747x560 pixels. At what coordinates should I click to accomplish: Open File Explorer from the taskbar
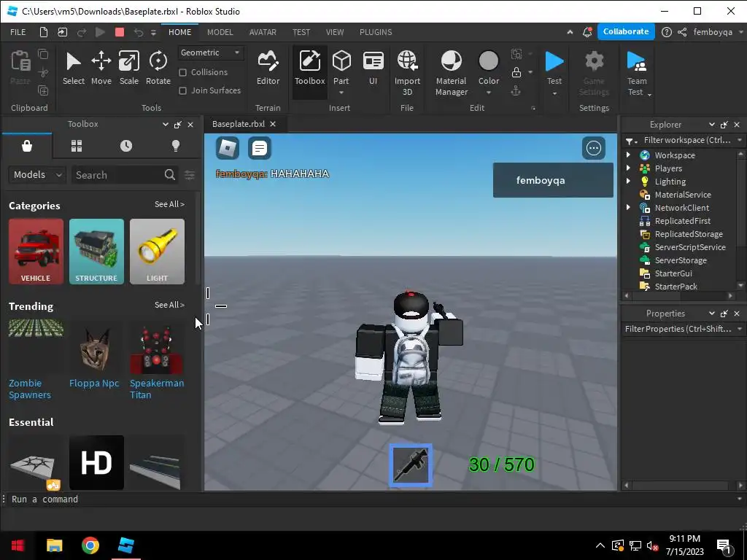(x=54, y=545)
